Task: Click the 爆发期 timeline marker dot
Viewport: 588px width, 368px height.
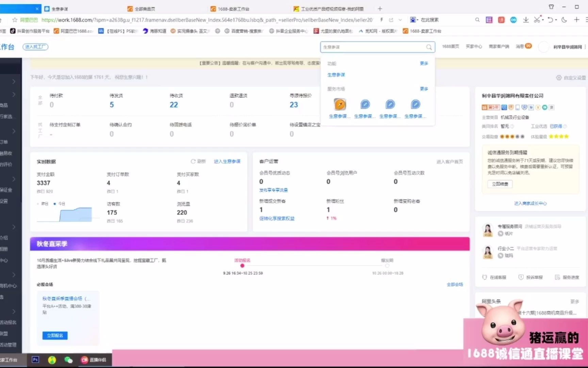Action: (x=387, y=266)
